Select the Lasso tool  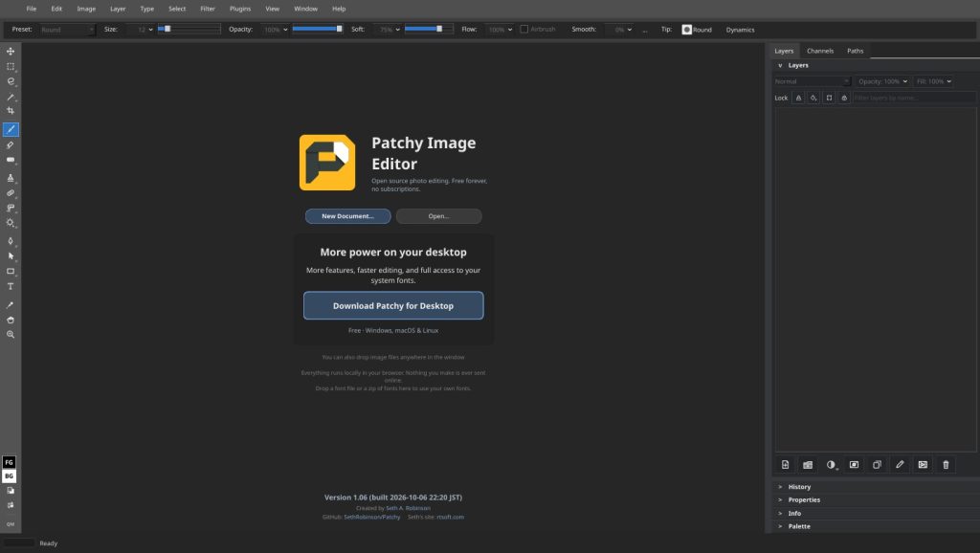tap(11, 81)
